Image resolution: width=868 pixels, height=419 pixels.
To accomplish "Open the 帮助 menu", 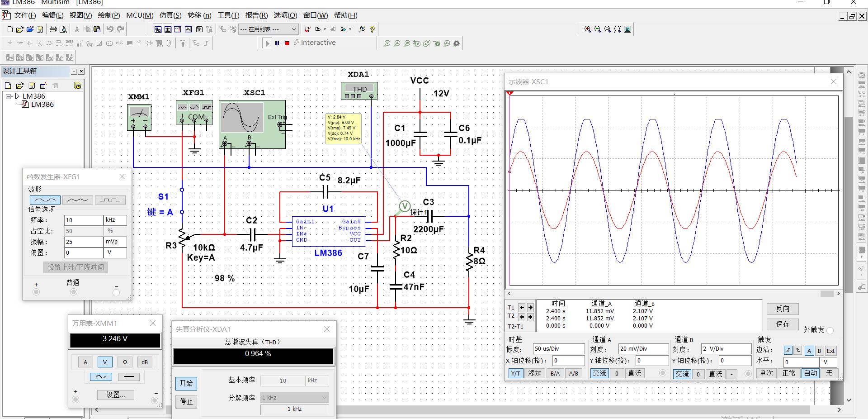I will pos(346,15).
